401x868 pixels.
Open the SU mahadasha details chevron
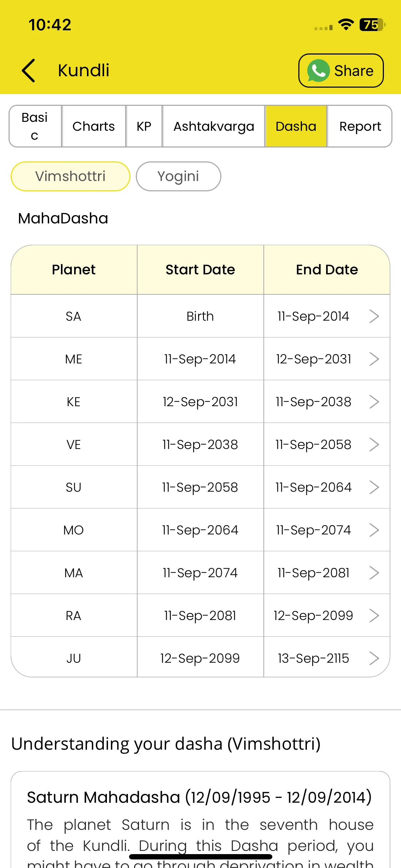click(x=374, y=487)
